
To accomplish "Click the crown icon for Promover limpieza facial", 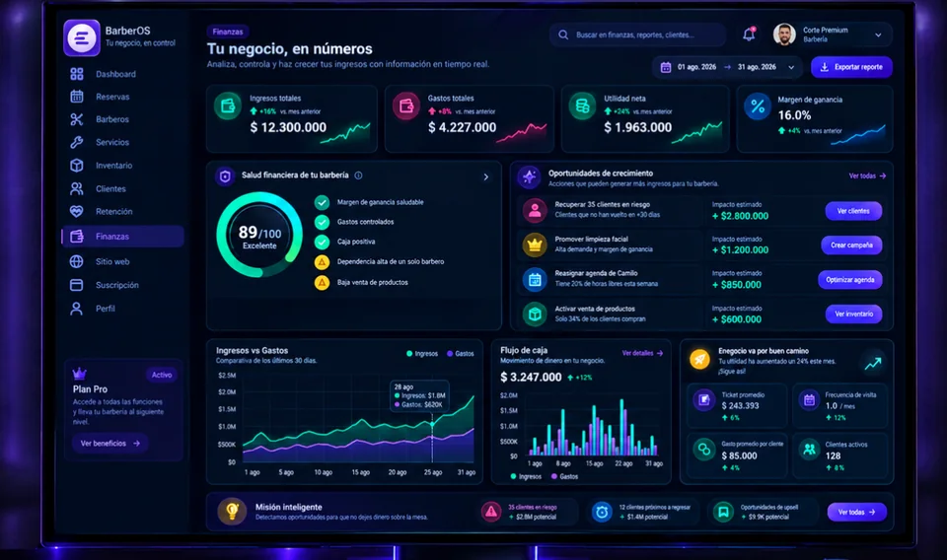I will (535, 245).
